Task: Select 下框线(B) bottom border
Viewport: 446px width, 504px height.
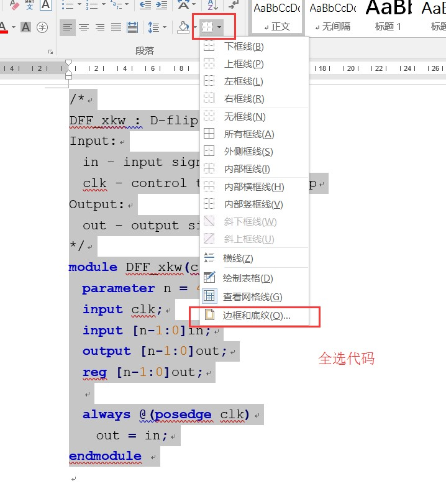Action: click(x=255, y=46)
